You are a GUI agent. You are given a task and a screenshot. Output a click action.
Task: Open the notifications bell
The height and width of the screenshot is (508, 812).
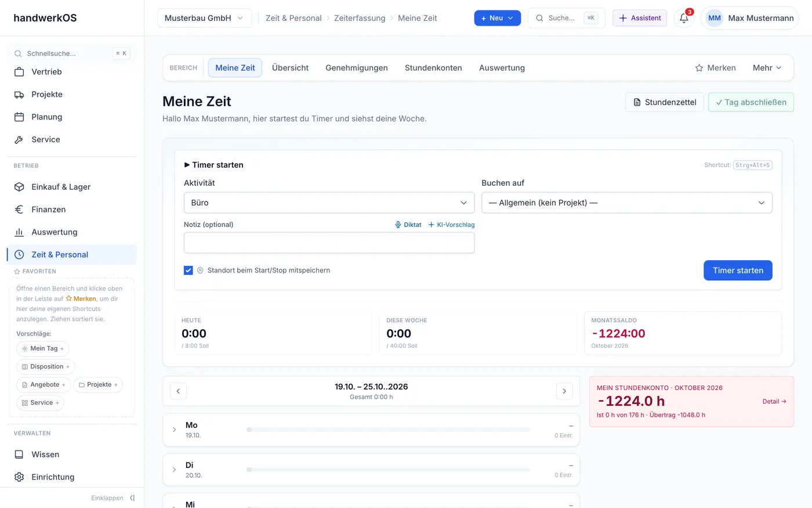(x=684, y=18)
